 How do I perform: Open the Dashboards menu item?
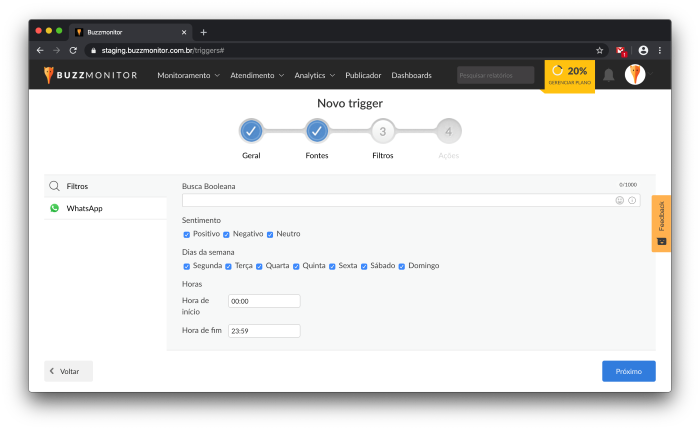[x=411, y=75]
